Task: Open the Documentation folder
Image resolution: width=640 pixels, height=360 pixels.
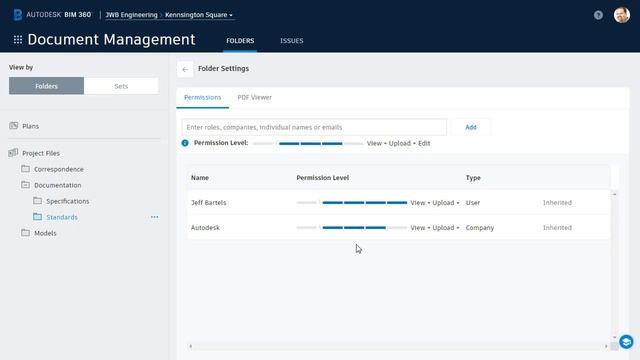Action: coord(57,185)
